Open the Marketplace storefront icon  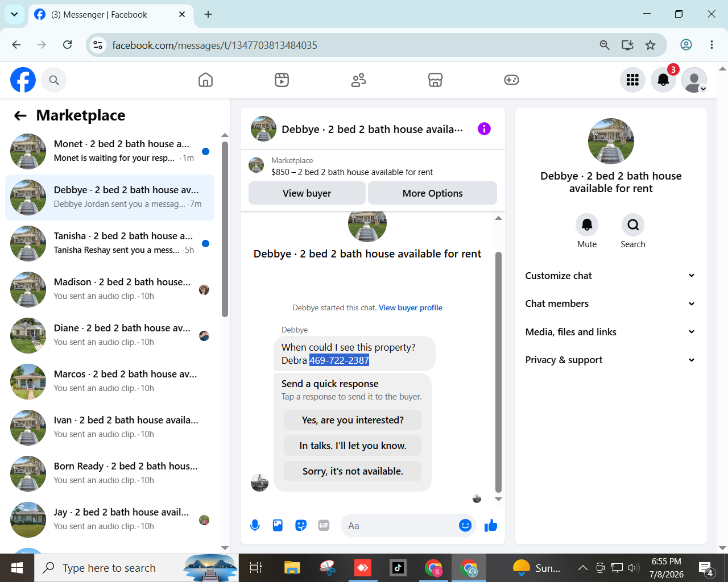point(435,80)
